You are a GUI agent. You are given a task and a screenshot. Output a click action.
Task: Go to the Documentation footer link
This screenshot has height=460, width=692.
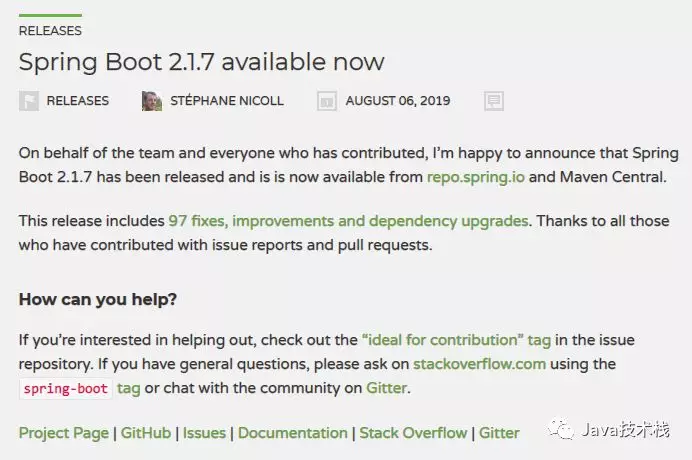click(293, 433)
